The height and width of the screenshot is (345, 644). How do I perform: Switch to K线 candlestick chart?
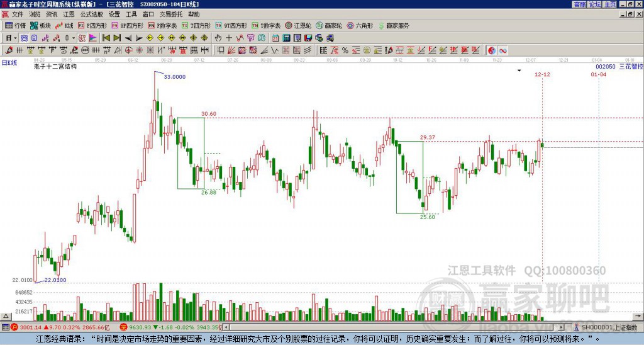[x=64, y=25]
